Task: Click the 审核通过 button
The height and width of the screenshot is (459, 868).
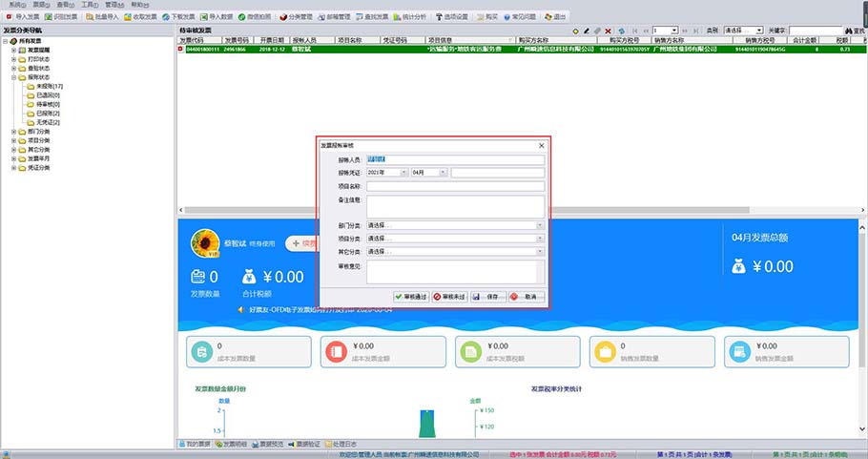Action: 410,297
